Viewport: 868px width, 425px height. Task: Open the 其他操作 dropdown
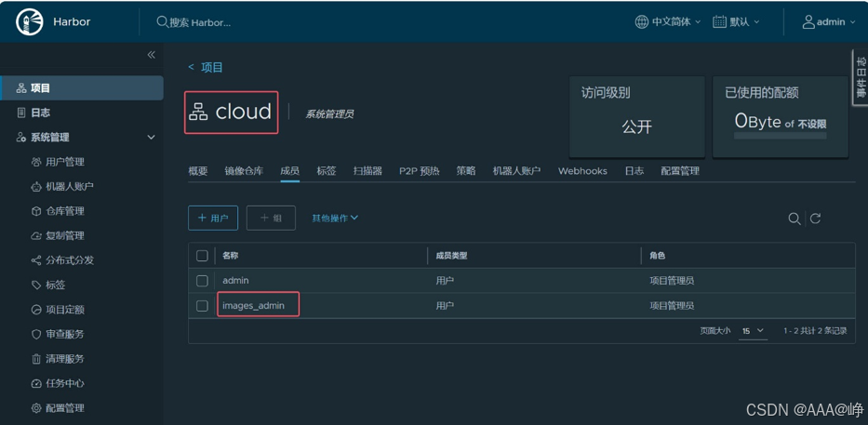[335, 218]
